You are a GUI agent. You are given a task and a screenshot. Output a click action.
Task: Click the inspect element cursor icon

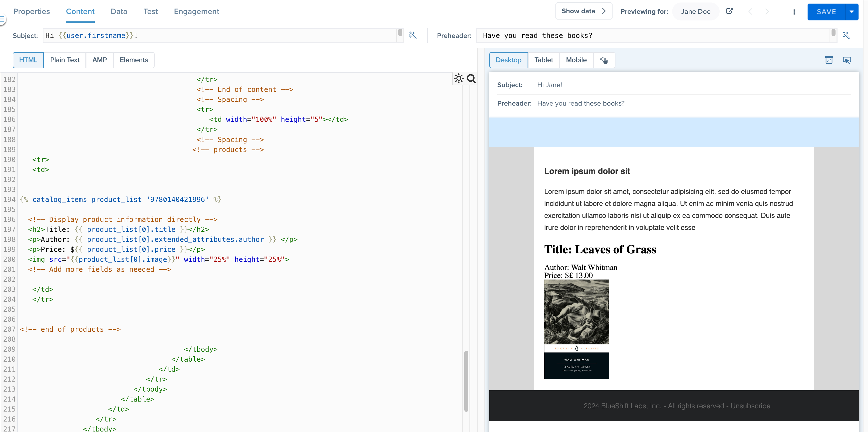pyautogui.click(x=847, y=60)
